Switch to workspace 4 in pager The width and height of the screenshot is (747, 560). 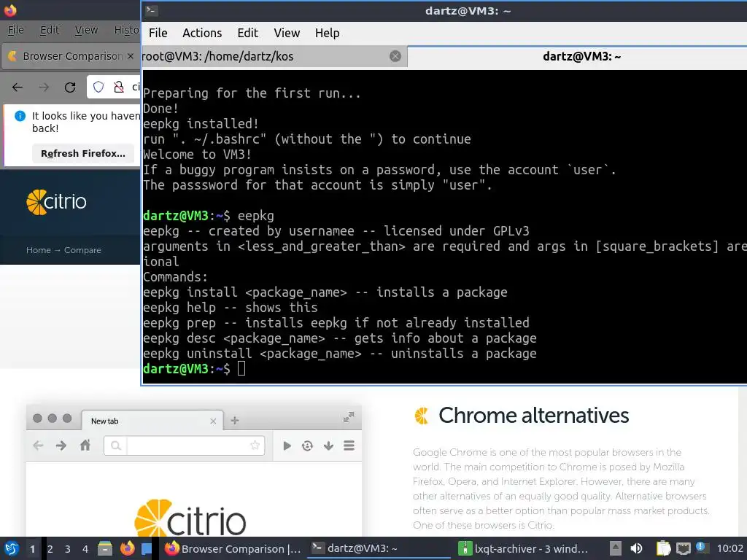[85, 549]
